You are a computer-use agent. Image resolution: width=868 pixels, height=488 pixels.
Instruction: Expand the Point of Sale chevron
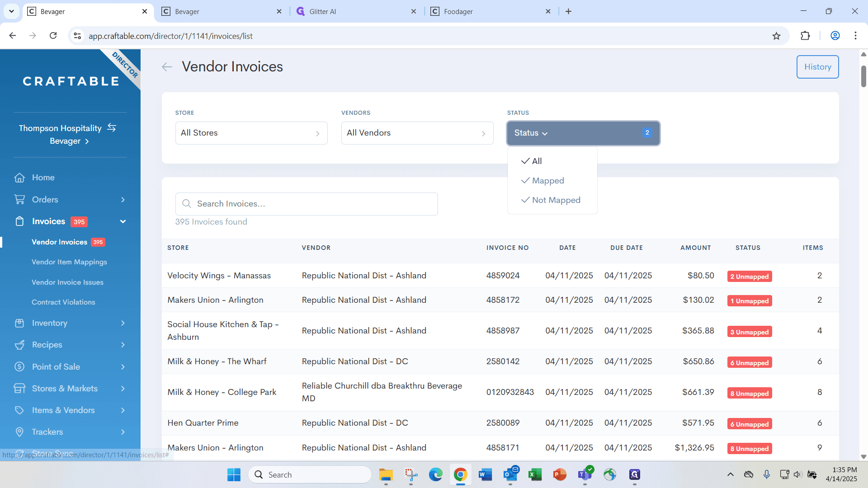123,367
